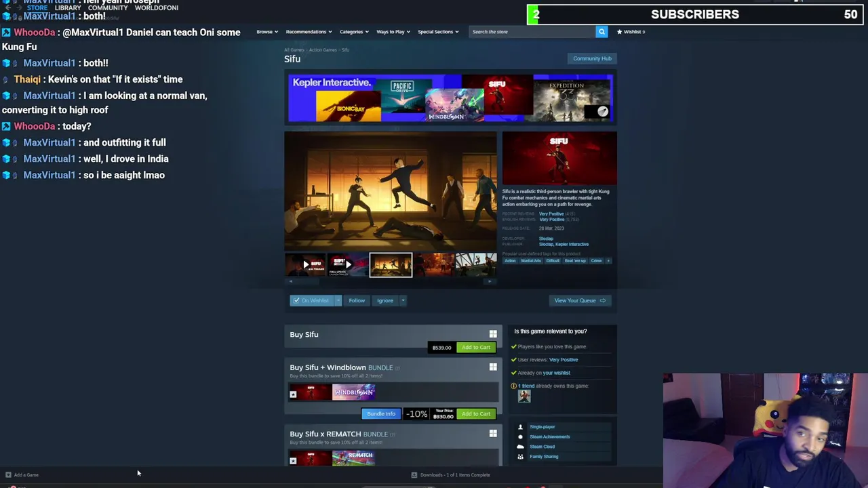Select the fourth orange-lit screenshot thumbnail

pos(433,264)
